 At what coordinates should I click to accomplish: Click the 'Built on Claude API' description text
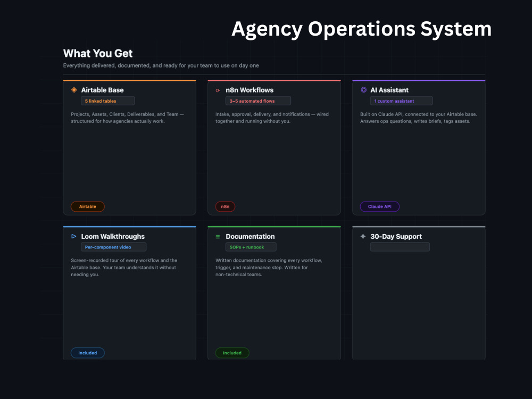[x=419, y=118]
